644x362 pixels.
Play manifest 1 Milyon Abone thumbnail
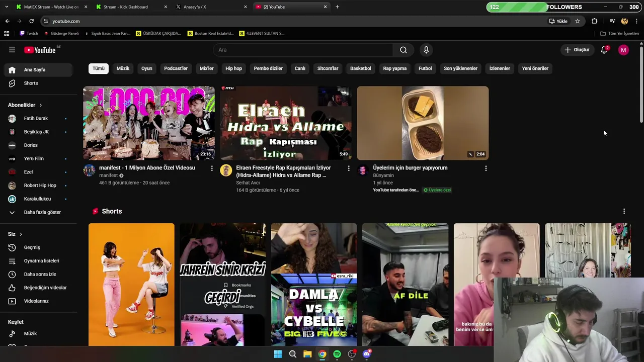pos(149,123)
